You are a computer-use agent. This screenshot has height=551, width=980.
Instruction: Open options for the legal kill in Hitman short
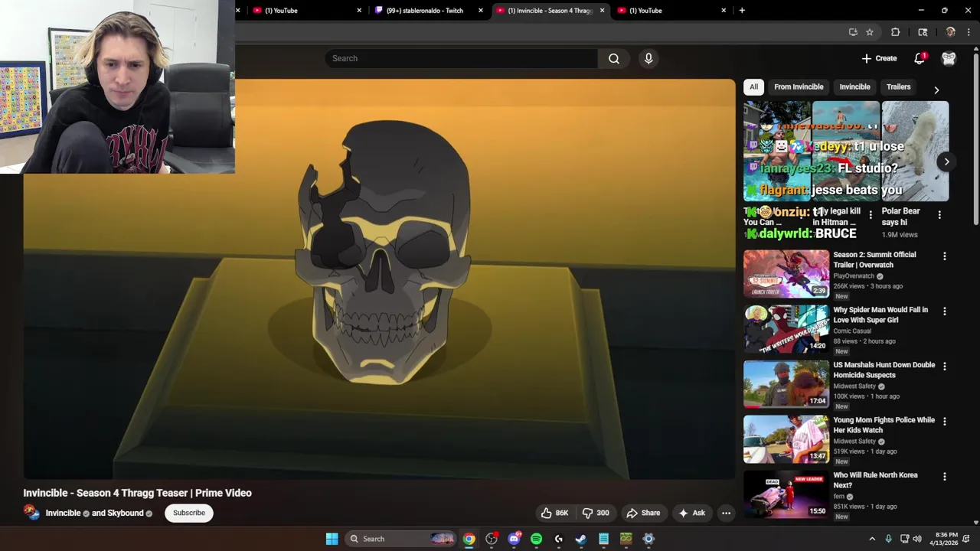click(871, 215)
